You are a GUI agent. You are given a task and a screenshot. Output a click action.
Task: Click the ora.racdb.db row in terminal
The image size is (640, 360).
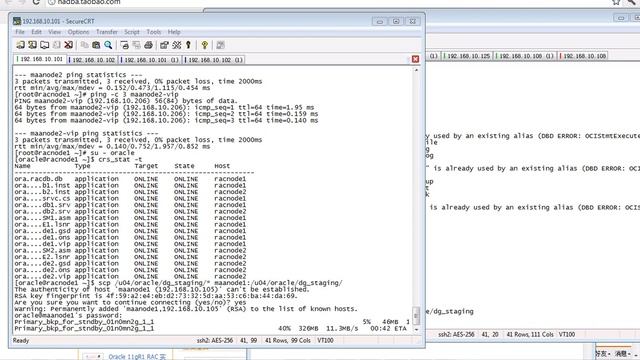(130, 179)
